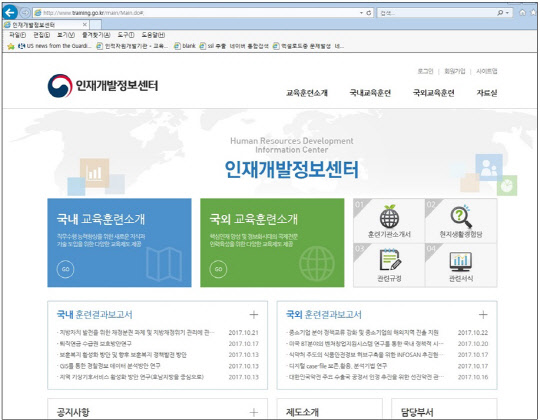The image size is (540, 420).
Task: Refresh the page with the reload icon
Action: click(369, 13)
